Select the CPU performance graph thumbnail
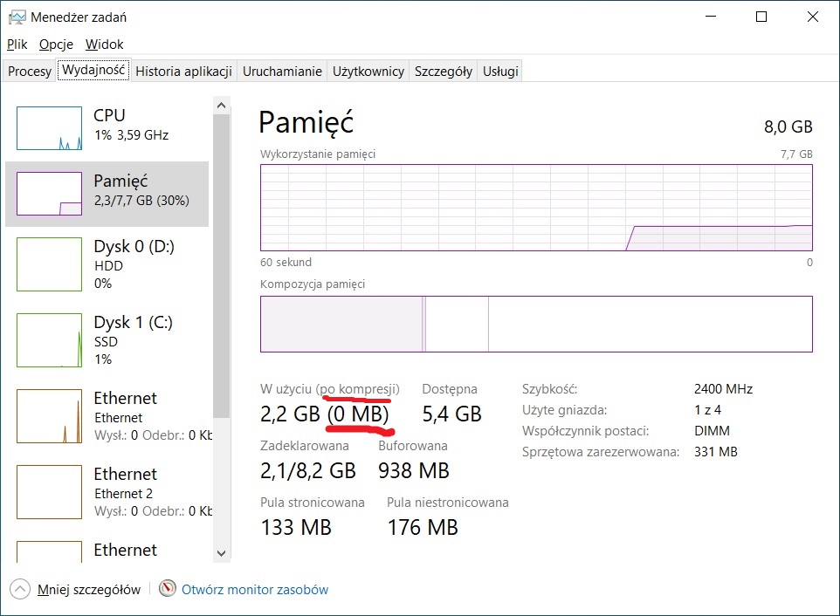This screenshot has width=840, height=616. tap(49, 128)
